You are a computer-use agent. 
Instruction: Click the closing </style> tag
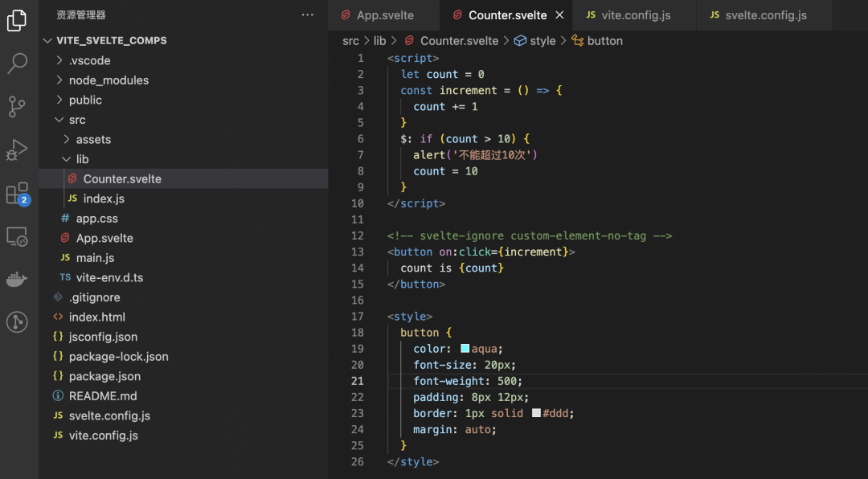(414, 462)
